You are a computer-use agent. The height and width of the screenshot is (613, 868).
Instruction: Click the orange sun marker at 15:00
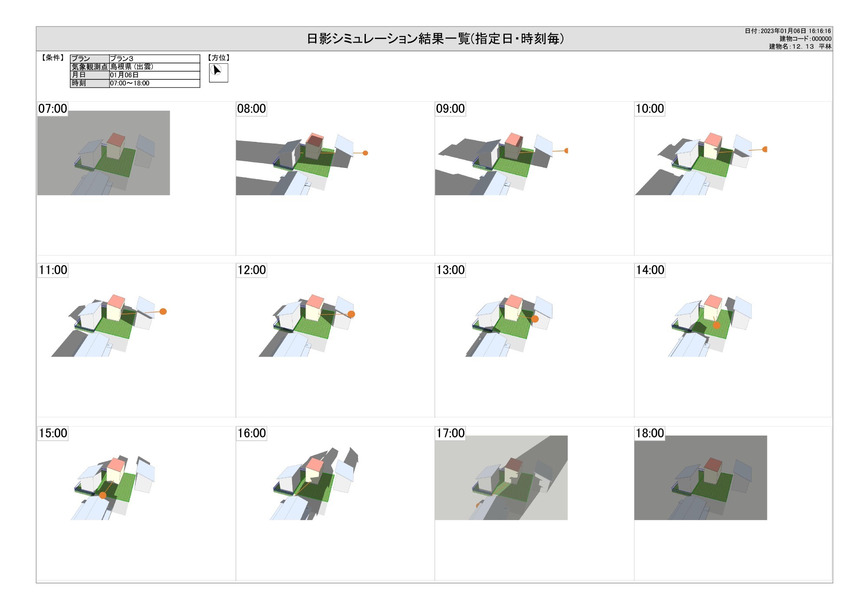tap(103, 495)
